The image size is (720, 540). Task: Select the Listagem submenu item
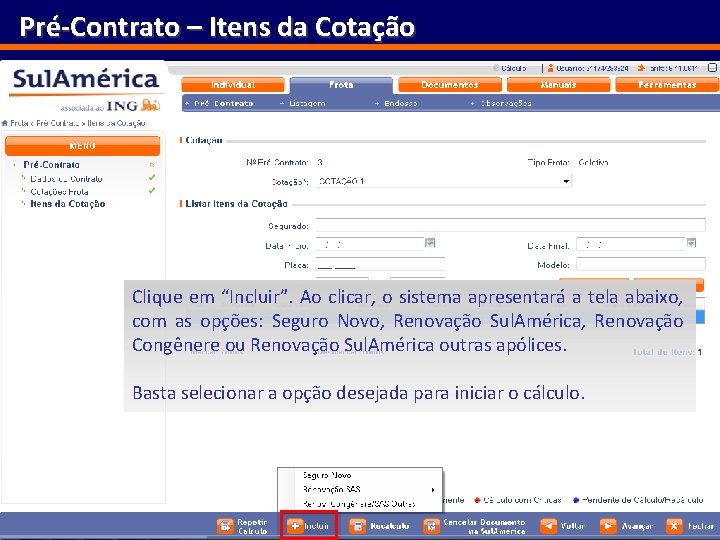(307, 104)
